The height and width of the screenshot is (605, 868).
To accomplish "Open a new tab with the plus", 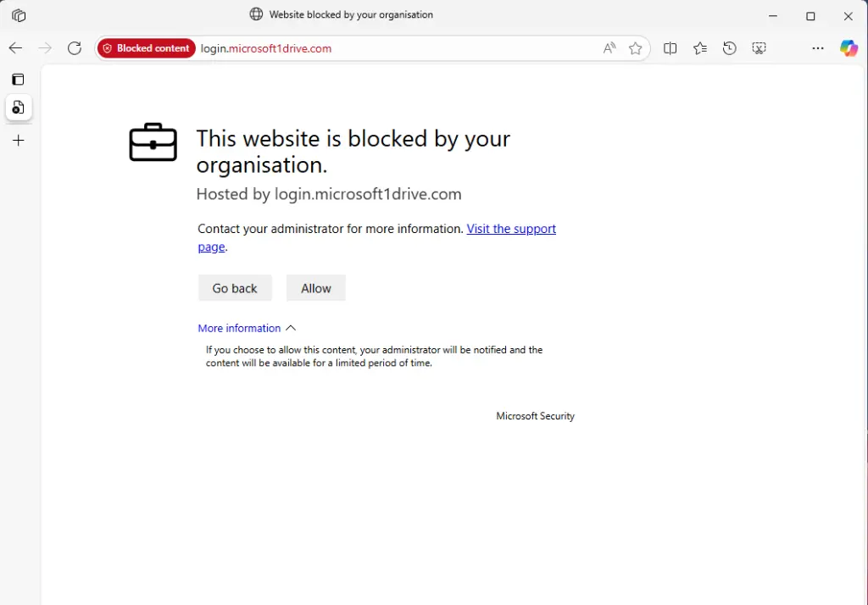I will [x=18, y=140].
